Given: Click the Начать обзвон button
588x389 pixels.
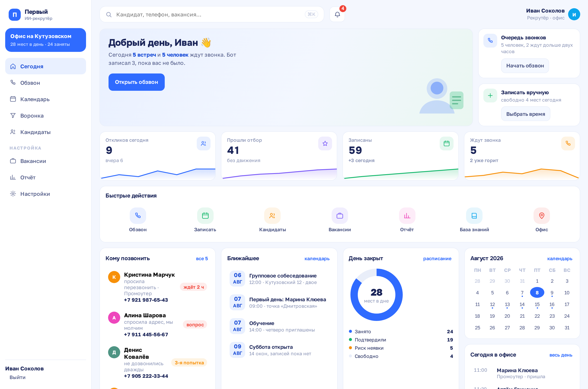Looking at the screenshot, I should tap(525, 66).
